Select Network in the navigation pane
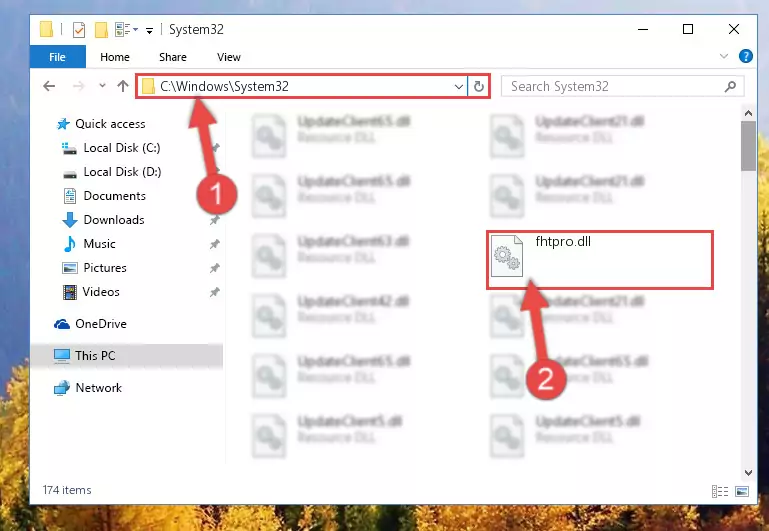The height and width of the screenshot is (531, 769). click(98, 387)
